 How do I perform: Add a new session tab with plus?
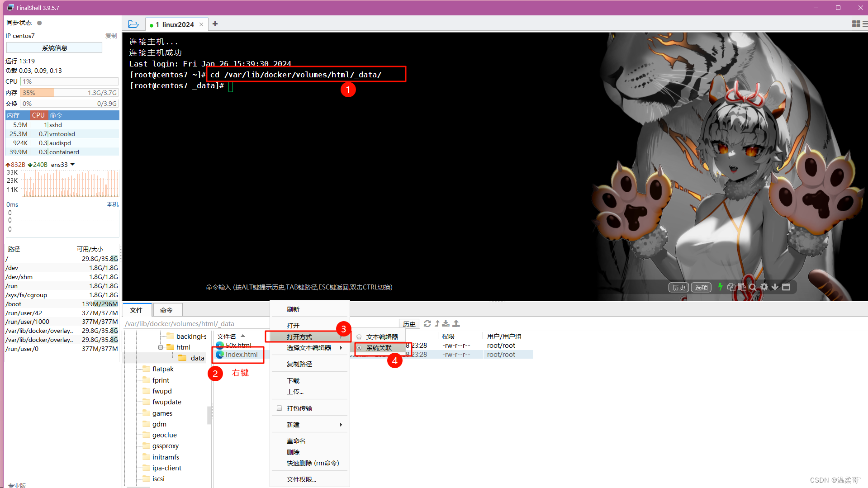(x=215, y=24)
